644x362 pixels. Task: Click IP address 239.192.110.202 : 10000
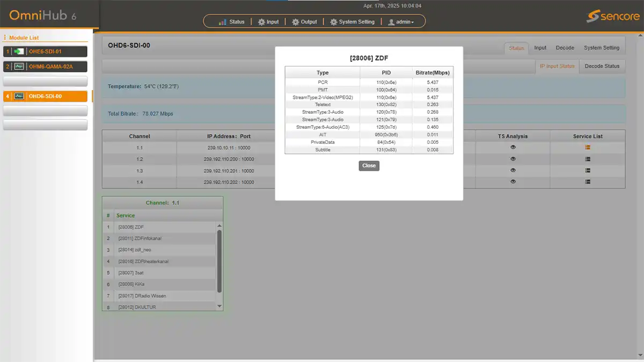click(x=229, y=182)
